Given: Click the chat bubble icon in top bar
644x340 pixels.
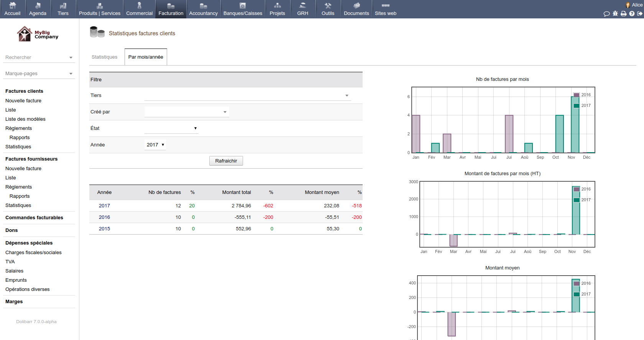Looking at the screenshot, I should 606,14.
